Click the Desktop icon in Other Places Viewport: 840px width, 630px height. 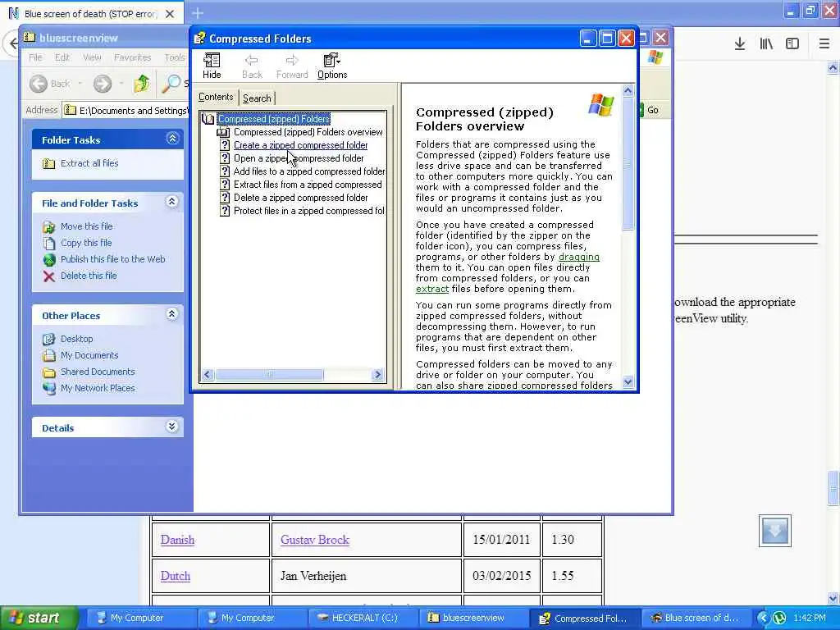(48, 339)
